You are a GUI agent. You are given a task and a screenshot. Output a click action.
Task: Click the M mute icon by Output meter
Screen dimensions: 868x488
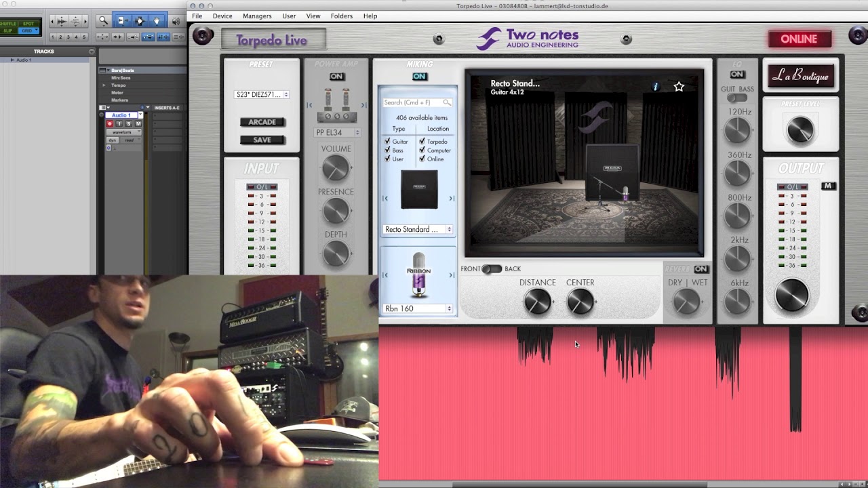tap(828, 186)
